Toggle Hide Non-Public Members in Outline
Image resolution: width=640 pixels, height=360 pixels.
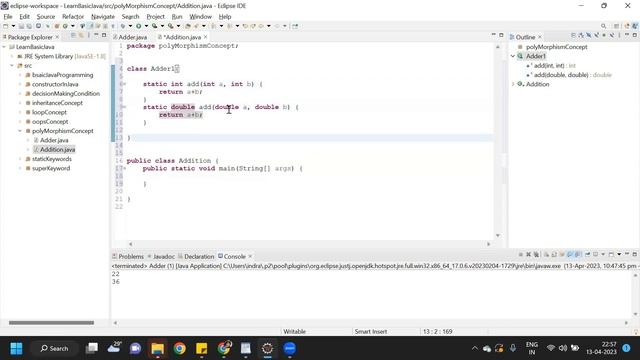[x=604, y=36]
